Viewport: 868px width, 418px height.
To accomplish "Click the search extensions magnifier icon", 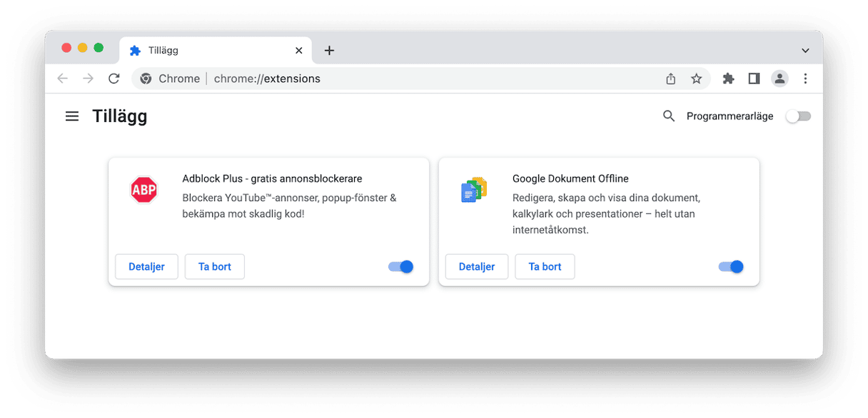I will pyautogui.click(x=669, y=116).
